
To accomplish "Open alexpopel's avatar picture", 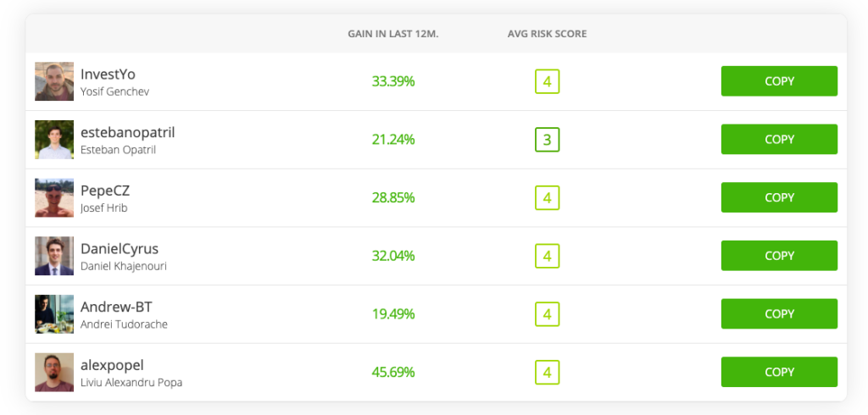I will coord(54,373).
